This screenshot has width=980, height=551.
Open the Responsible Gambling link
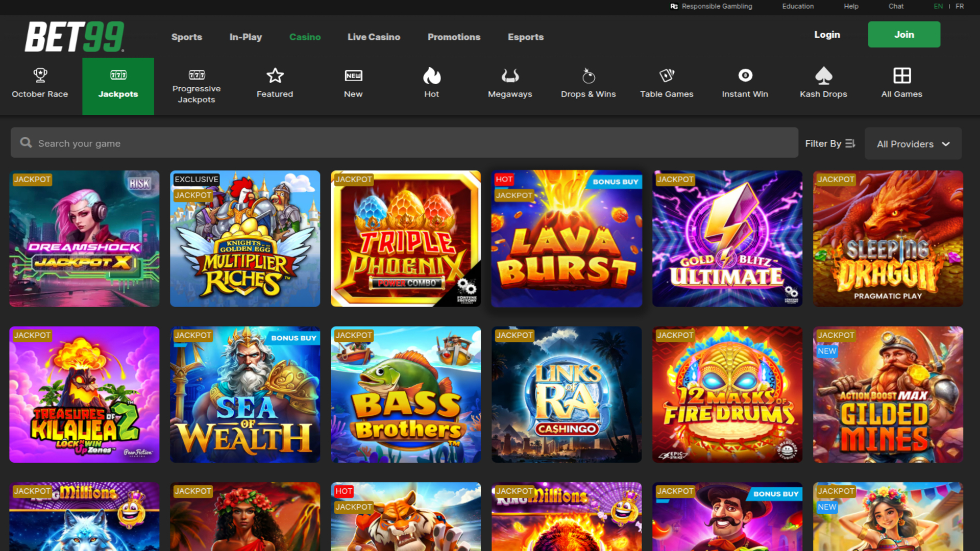pos(717,7)
